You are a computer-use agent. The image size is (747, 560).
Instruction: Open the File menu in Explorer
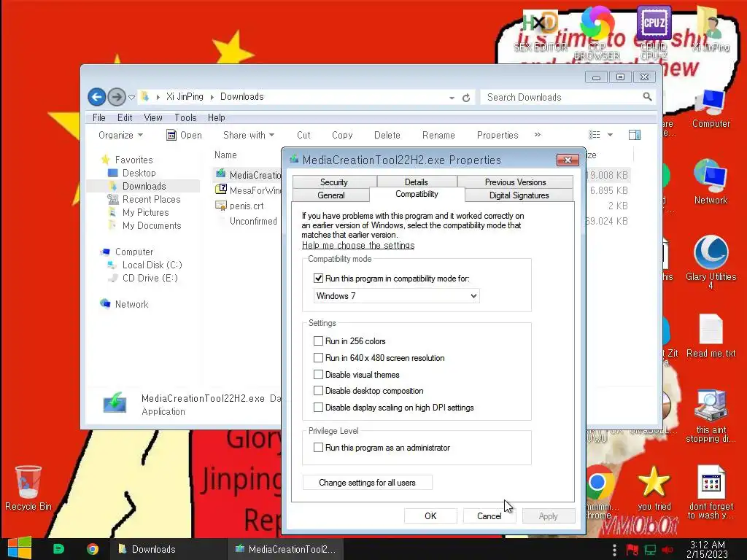(x=99, y=117)
